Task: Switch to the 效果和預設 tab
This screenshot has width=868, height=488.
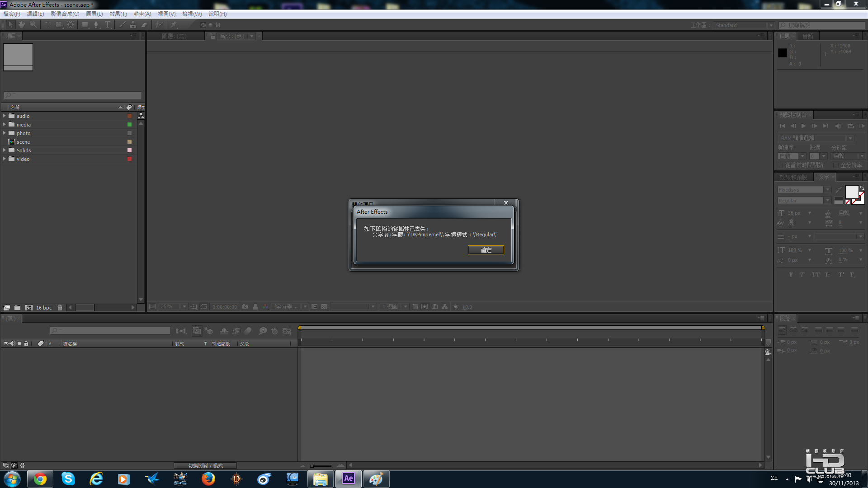Action: pos(793,177)
